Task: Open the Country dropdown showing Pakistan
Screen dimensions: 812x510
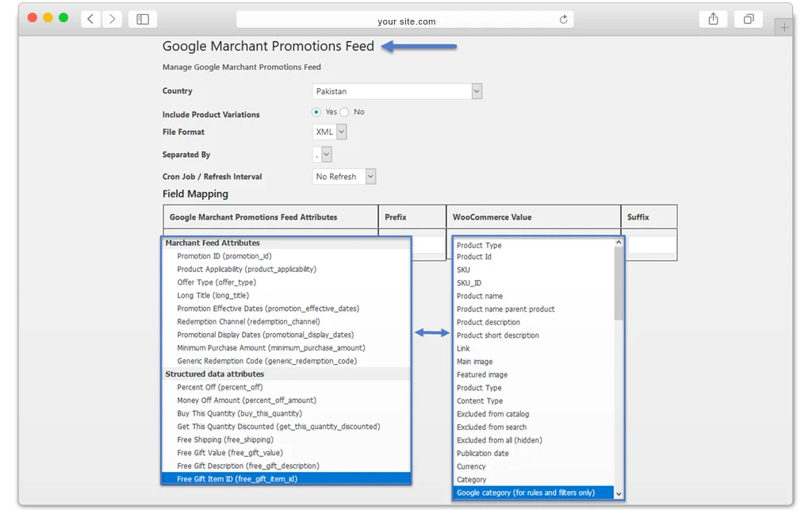Action: (397, 91)
